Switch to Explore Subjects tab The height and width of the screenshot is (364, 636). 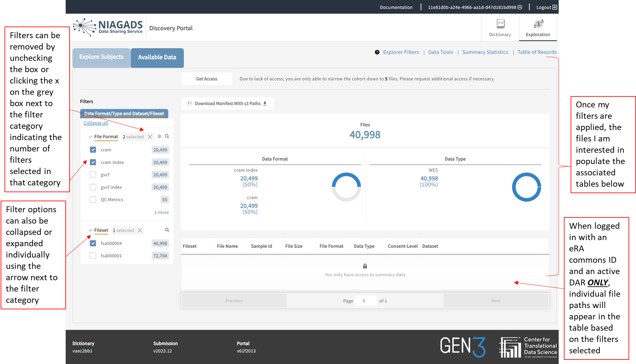[101, 57]
